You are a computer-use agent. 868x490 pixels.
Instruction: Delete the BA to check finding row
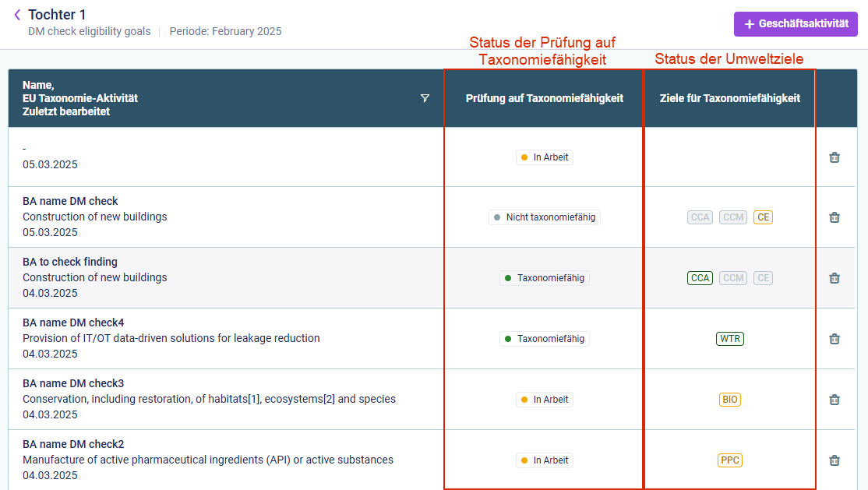click(834, 278)
